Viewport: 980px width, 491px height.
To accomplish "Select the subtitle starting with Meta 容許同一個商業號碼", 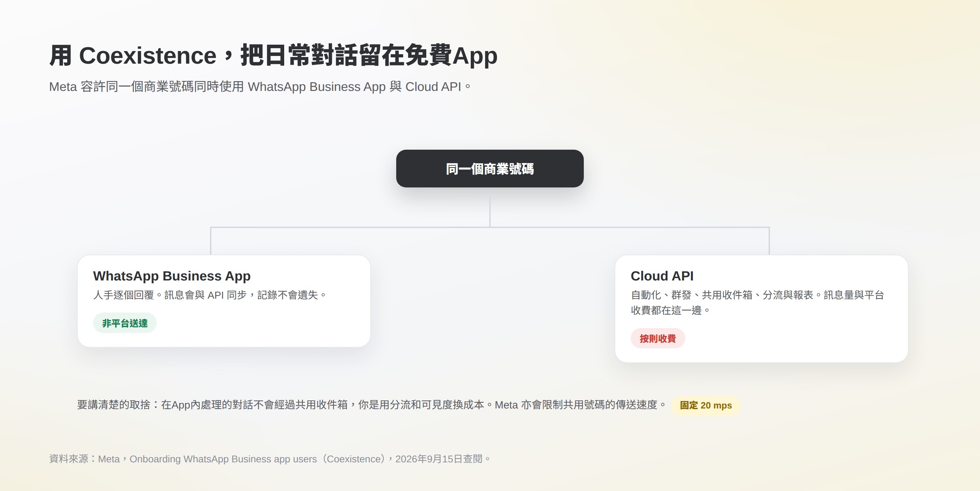I will click(x=260, y=87).
